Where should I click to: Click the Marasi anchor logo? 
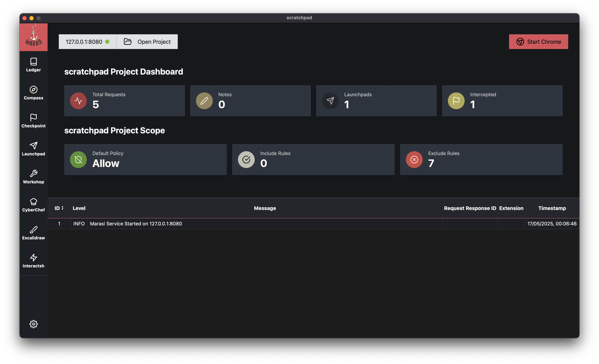34,37
